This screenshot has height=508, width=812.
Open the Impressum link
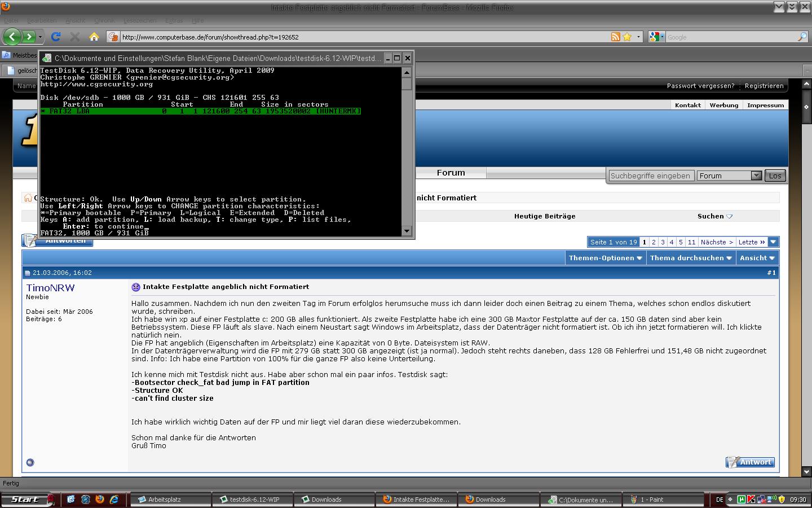[766, 105]
